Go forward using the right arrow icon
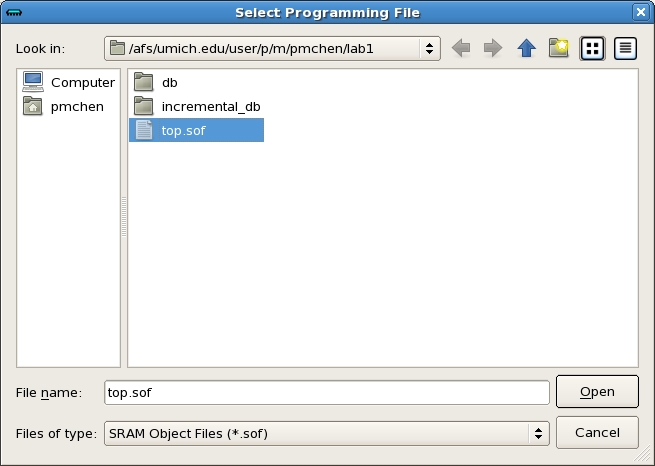655x466 pixels. [493, 48]
